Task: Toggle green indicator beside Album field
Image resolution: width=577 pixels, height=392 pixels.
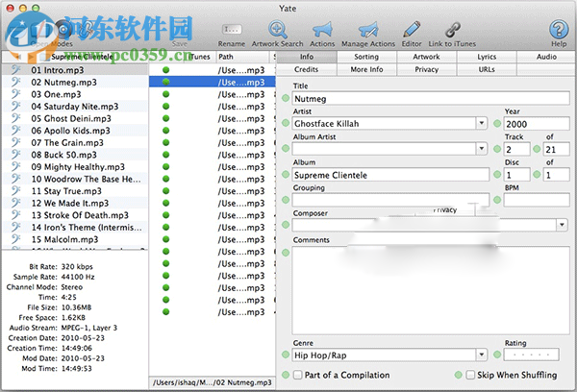Action: click(286, 174)
